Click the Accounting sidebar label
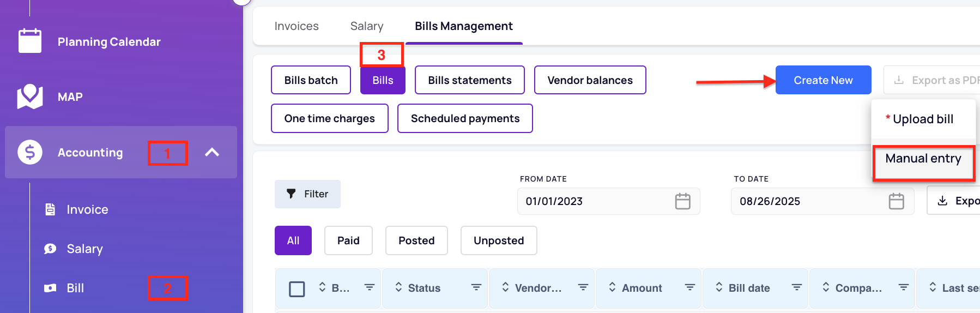Screen dimensions: 980x313 pyautogui.click(x=90, y=152)
